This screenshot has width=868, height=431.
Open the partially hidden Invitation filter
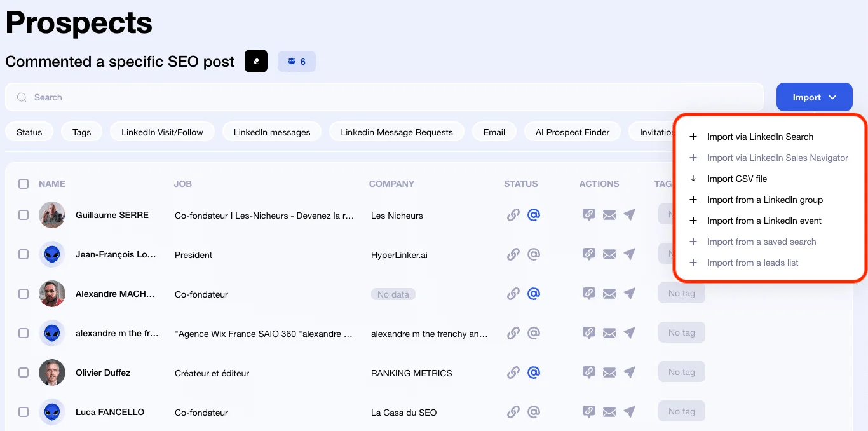point(651,132)
